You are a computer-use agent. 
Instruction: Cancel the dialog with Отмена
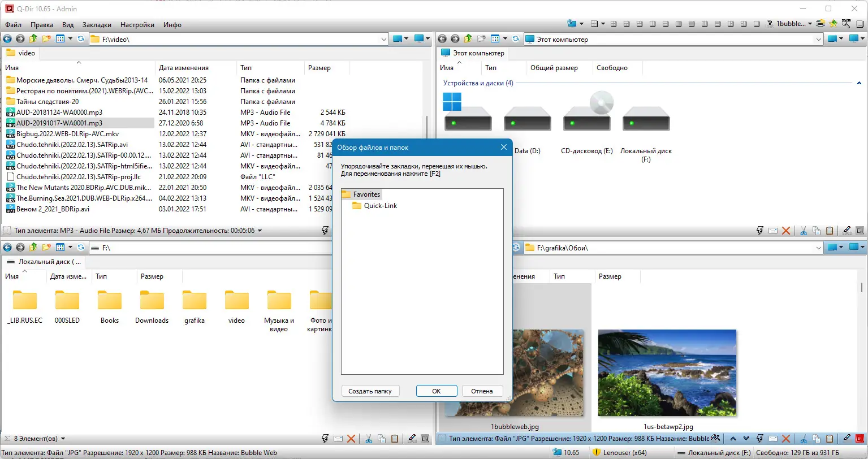click(x=482, y=391)
